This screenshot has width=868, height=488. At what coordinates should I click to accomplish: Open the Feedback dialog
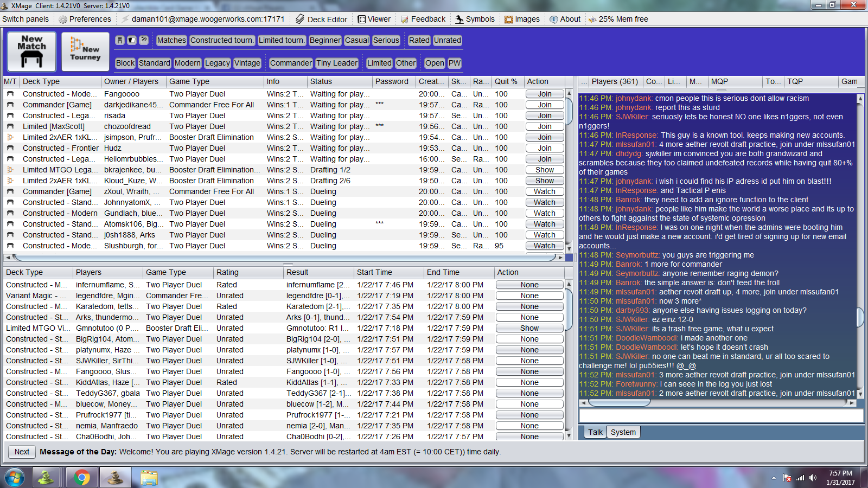423,19
